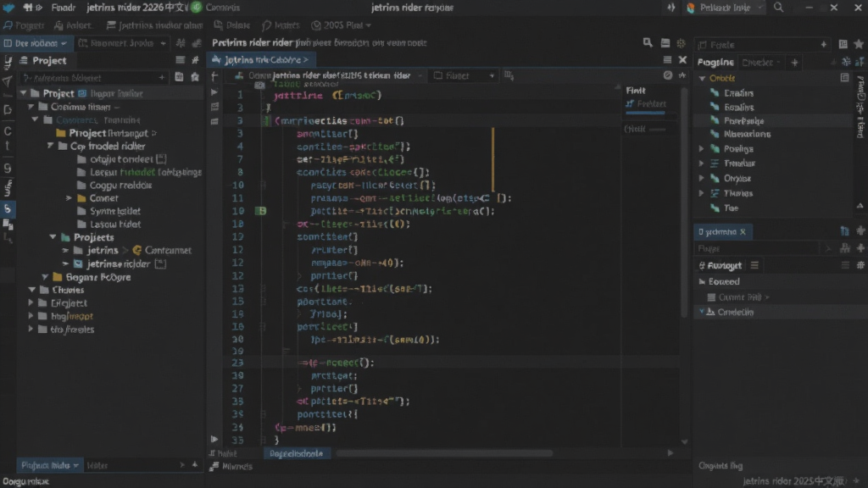This screenshot has height=488, width=868.
Task: Click the calendar icon next to project search
Action: pos(179,77)
